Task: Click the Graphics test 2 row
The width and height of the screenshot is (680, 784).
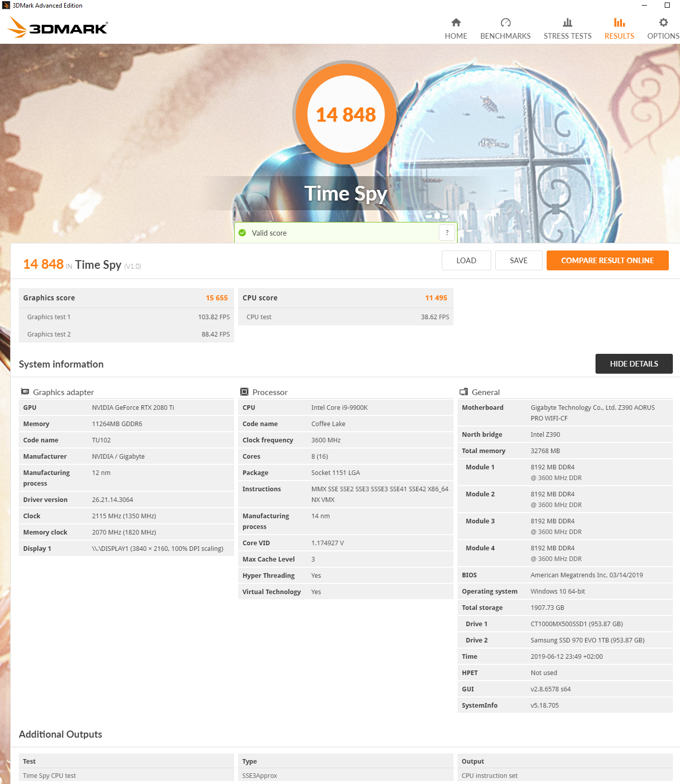Action: coord(126,334)
